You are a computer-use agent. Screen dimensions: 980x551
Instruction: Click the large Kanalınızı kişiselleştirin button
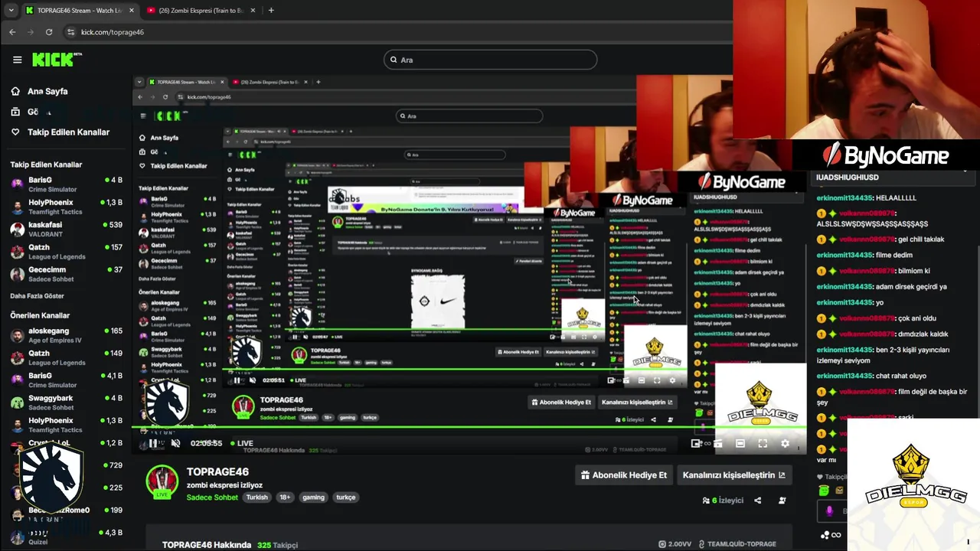(733, 475)
